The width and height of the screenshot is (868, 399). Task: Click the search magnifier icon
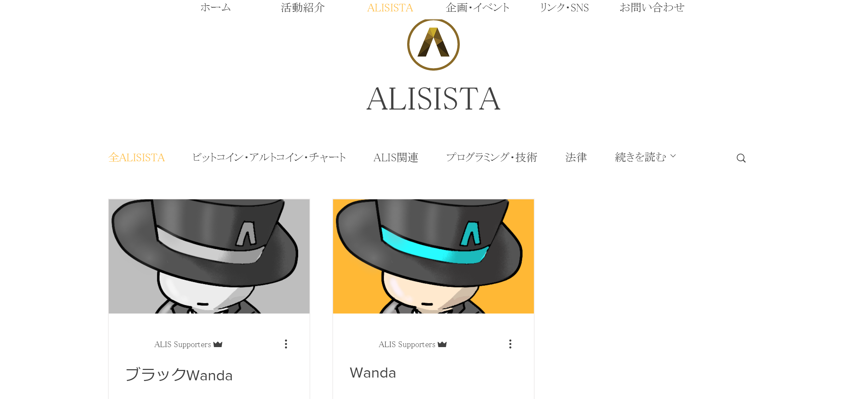[741, 158]
